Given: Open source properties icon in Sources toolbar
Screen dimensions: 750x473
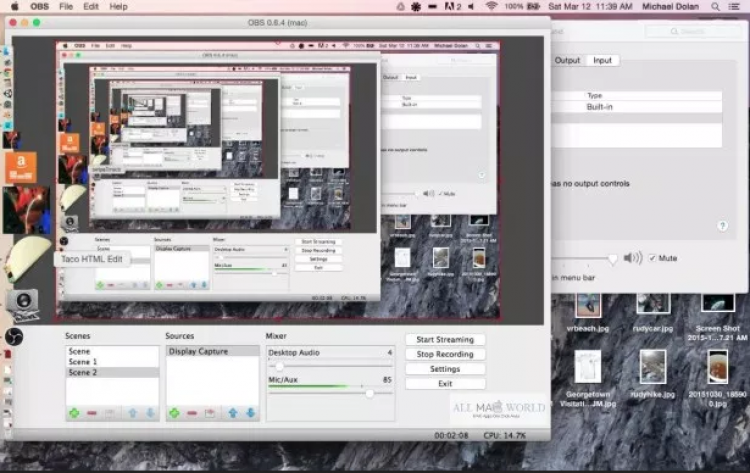Looking at the screenshot, I should 210,412.
